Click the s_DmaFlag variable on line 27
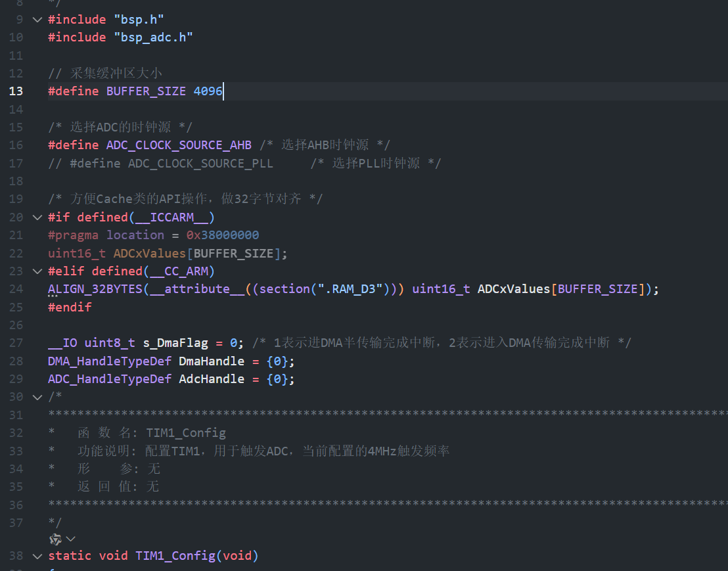 tap(175, 342)
